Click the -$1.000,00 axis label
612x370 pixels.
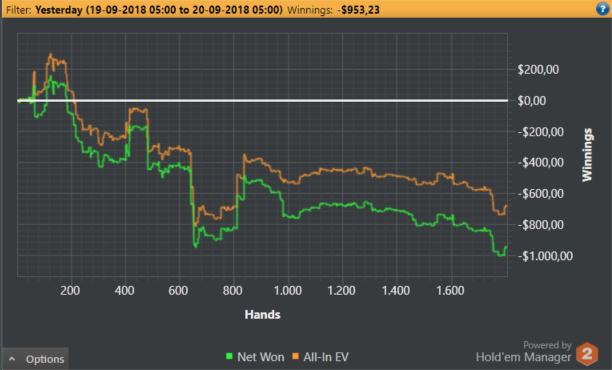545,256
